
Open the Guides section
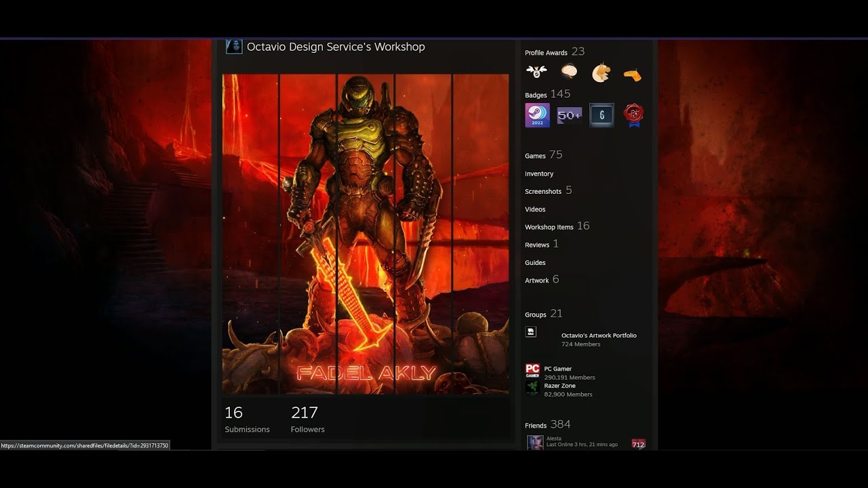535,262
